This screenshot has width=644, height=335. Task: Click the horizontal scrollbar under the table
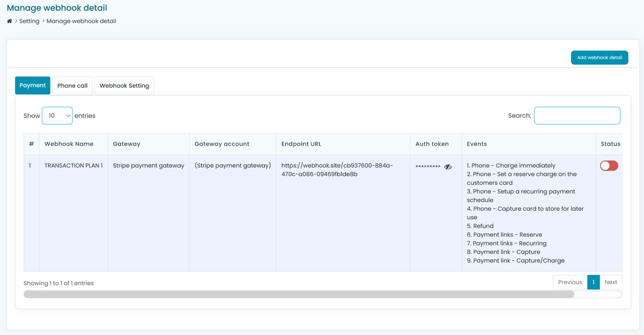pos(299,294)
